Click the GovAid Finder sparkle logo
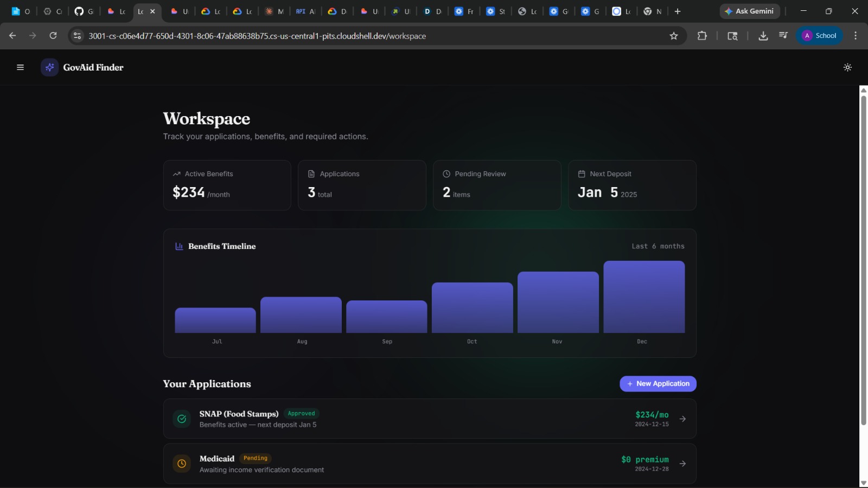The width and height of the screenshot is (868, 488). coord(49,67)
